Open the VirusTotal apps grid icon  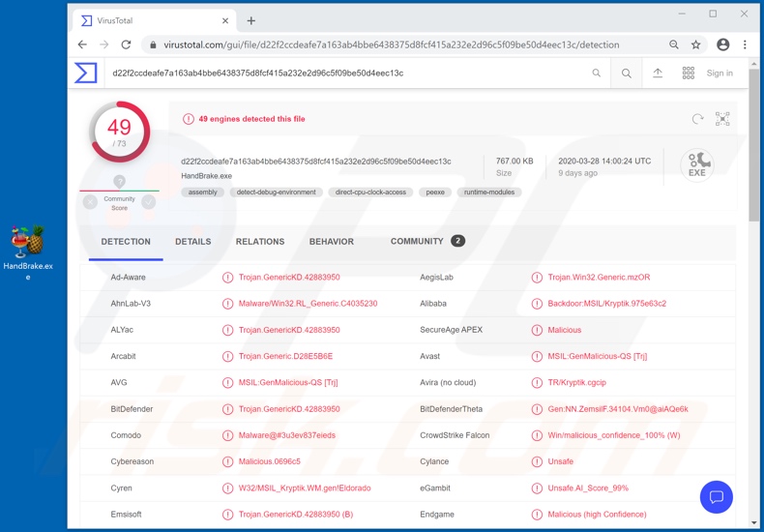point(688,74)
